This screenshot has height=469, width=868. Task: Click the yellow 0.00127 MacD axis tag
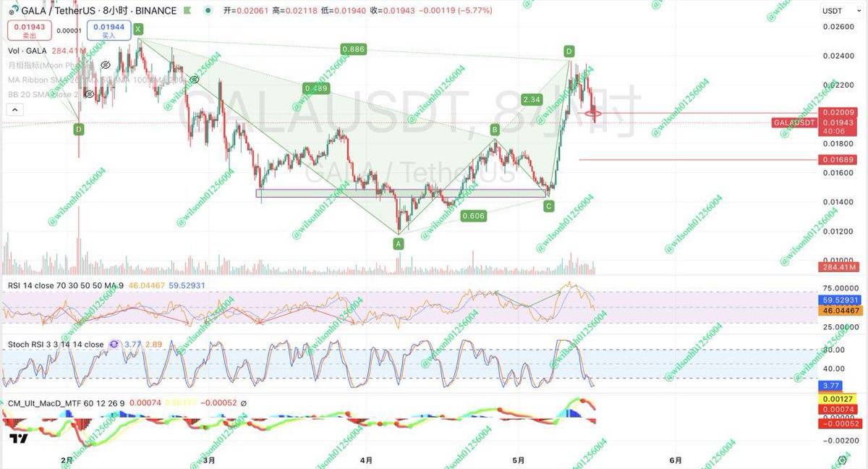coord(838,399)
